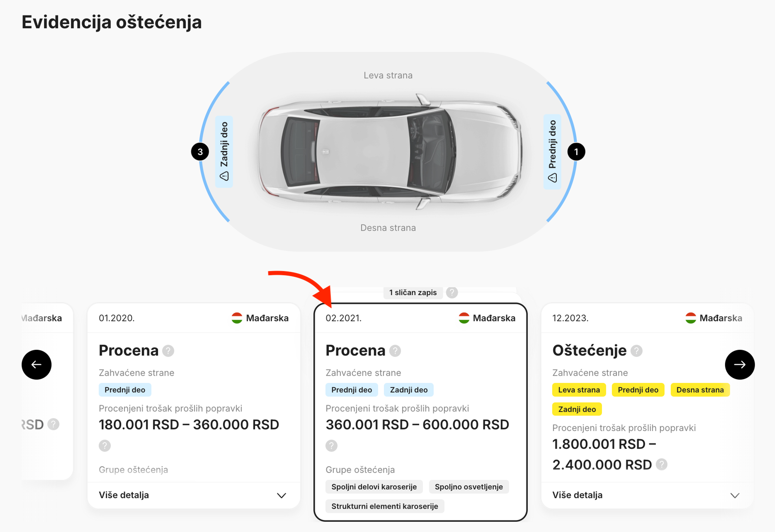
Task: Click the left arrow to view previous records
Action: point(37,365)
